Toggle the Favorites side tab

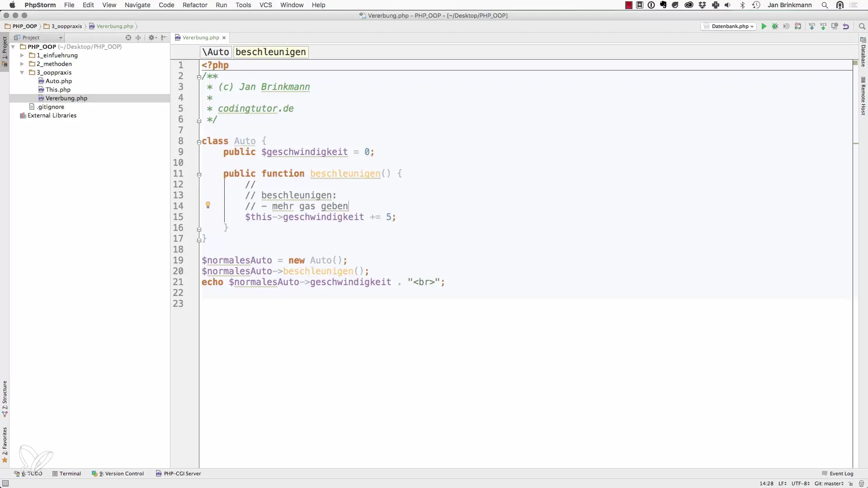5,445
